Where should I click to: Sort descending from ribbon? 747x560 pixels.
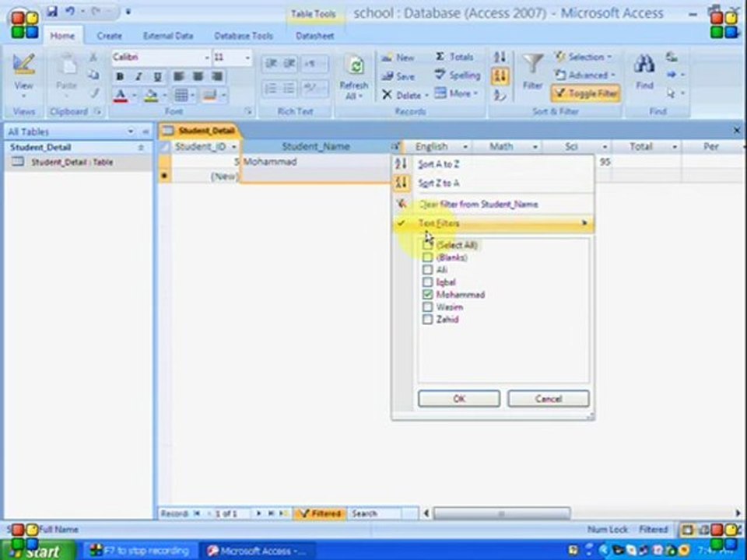click(x=500, y=76)
